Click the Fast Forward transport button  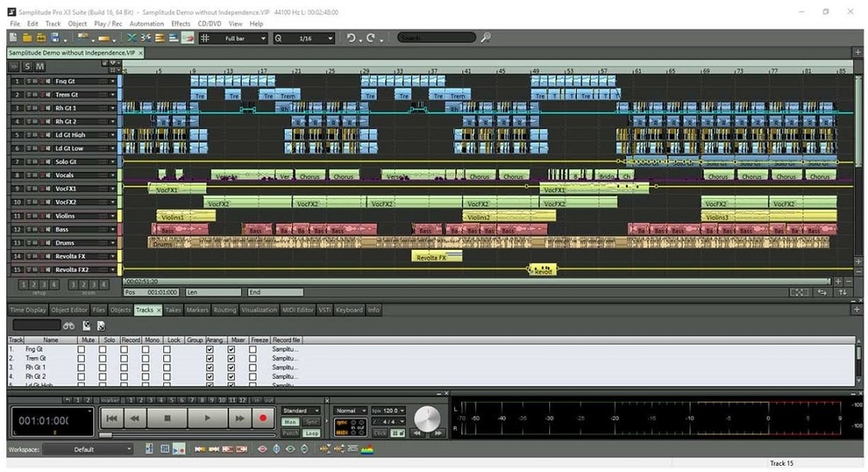[x=239, y=418]
